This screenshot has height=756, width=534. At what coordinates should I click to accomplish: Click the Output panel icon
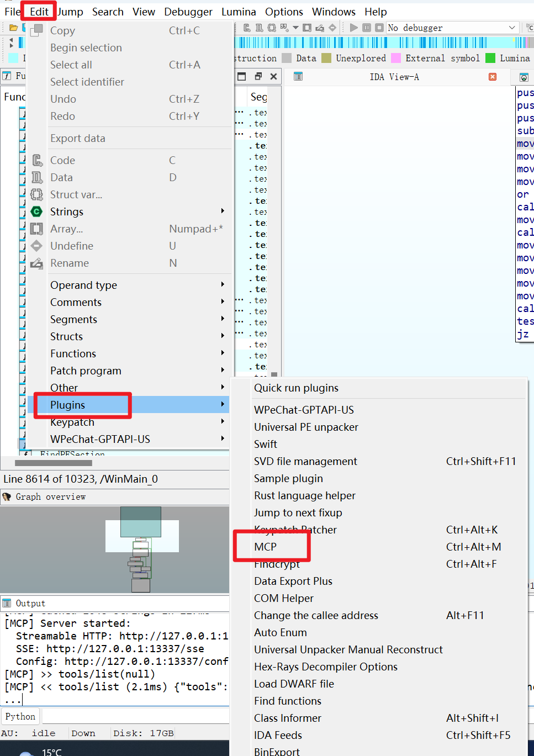point(7,603)
